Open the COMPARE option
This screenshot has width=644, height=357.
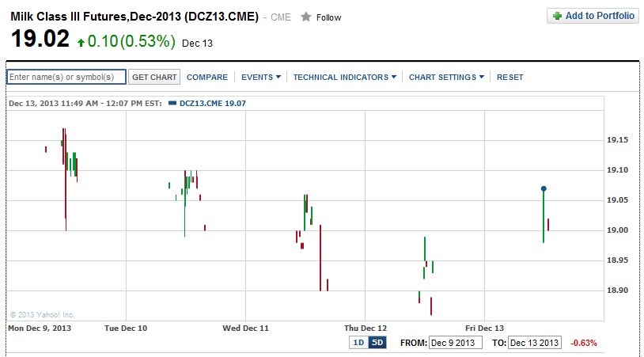(x=207, y=78)
